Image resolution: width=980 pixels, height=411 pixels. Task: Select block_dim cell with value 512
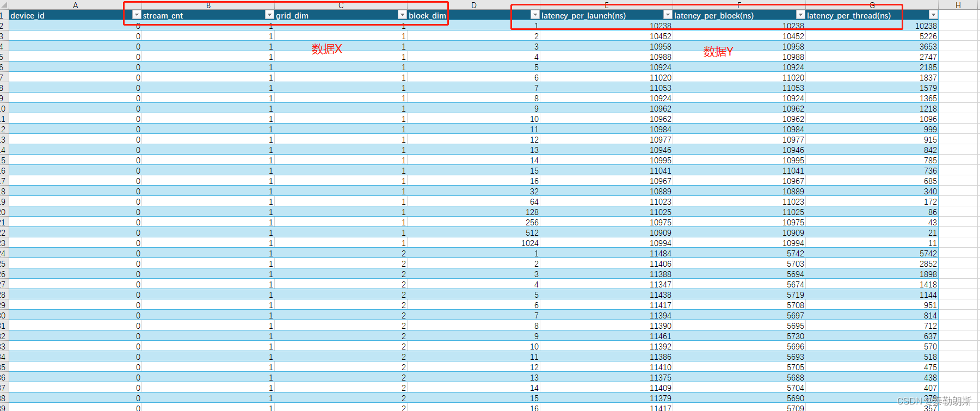pos(473,232)
